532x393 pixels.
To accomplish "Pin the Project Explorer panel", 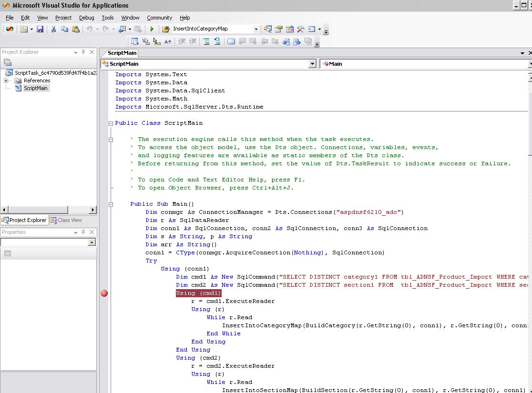I will tap(83, 52).
